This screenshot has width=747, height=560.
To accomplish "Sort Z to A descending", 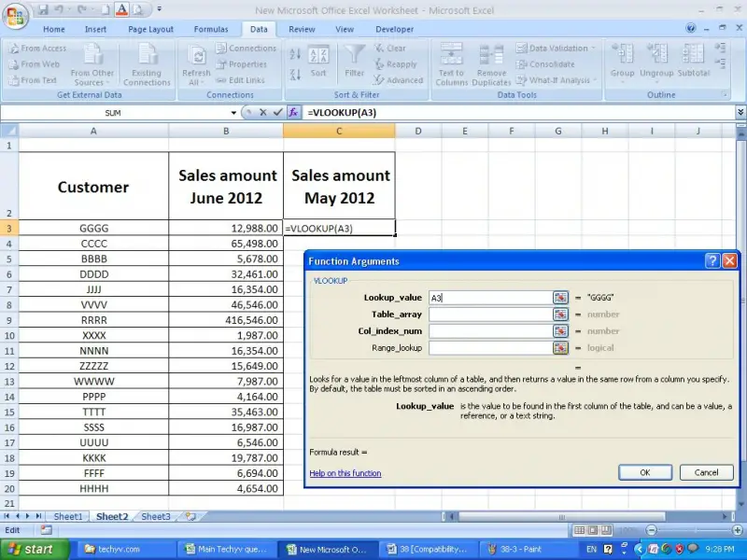I will coord(295,75).
